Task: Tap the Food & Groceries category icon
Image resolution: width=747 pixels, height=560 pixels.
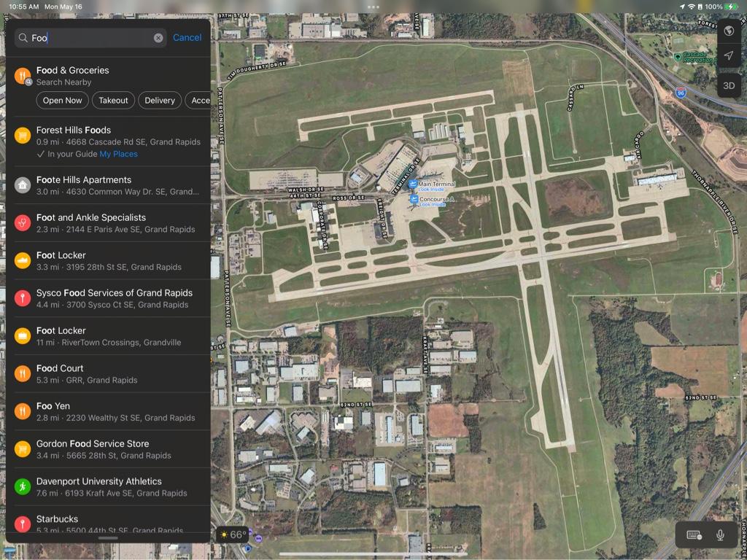Action: click(x=23, y=76)
